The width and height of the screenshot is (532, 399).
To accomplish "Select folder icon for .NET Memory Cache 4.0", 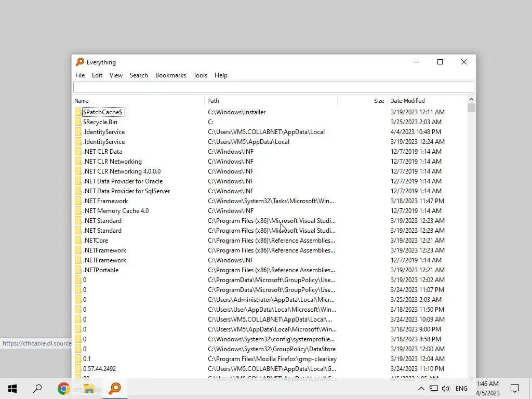I will [x=78, y=211].
